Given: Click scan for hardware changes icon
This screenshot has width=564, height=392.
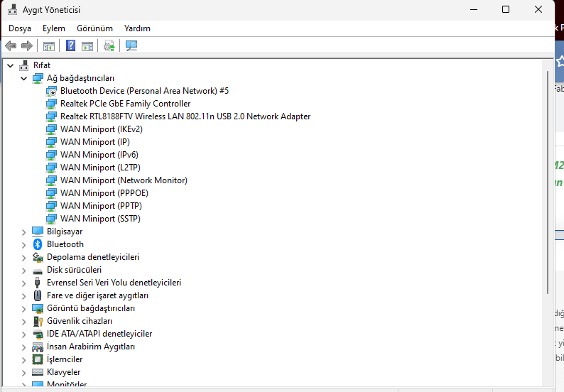Looking at the screenshot, I should 131,45.
